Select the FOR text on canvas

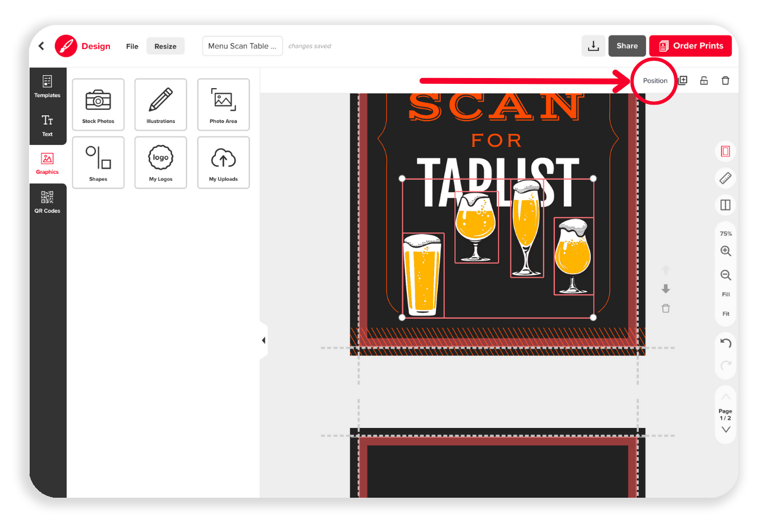497,141
